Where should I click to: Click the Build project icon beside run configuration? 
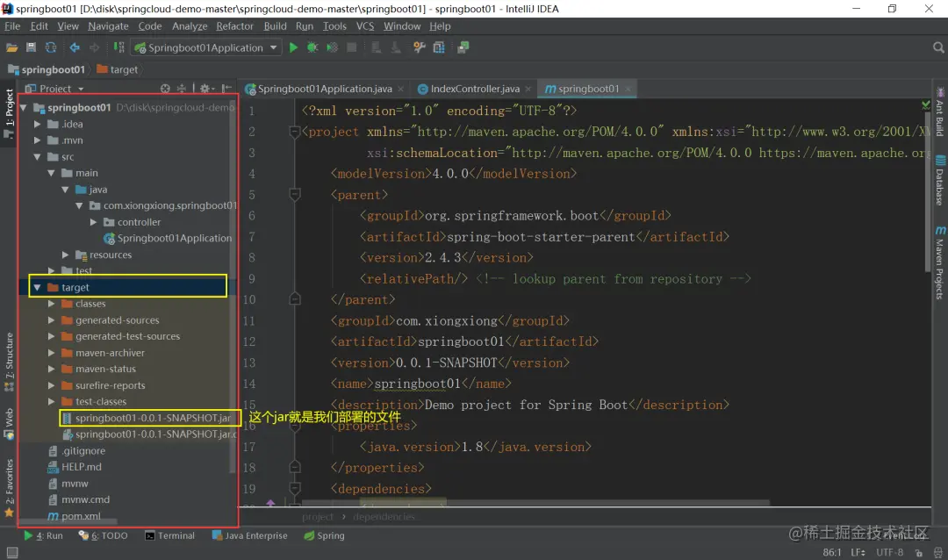pyautogui.click(x=119, y=47)
